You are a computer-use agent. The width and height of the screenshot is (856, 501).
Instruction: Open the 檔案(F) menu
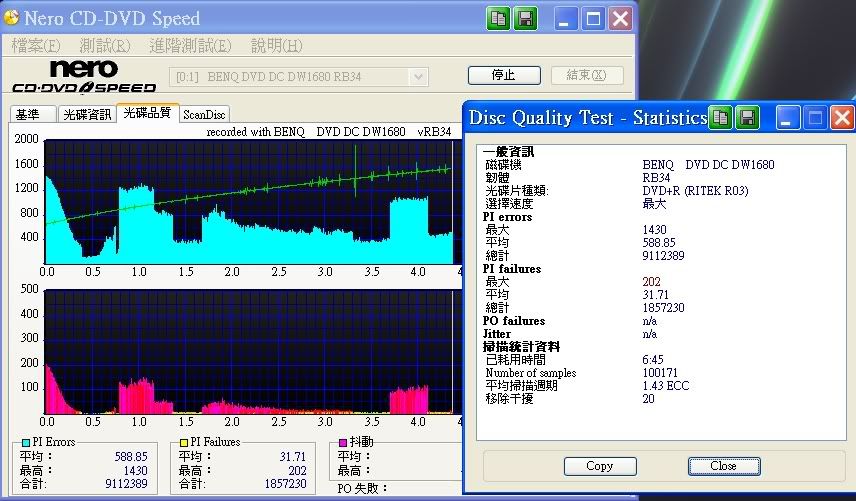click(x=36, y=45)
